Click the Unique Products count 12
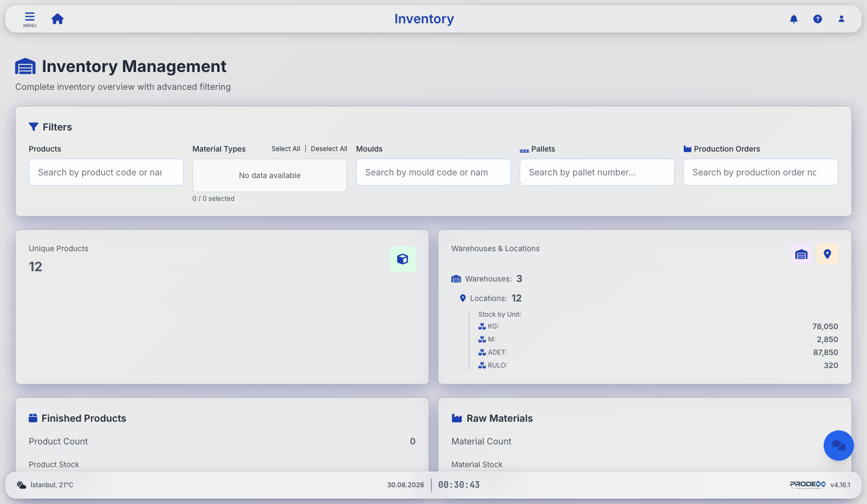 [x=35, y=266]
